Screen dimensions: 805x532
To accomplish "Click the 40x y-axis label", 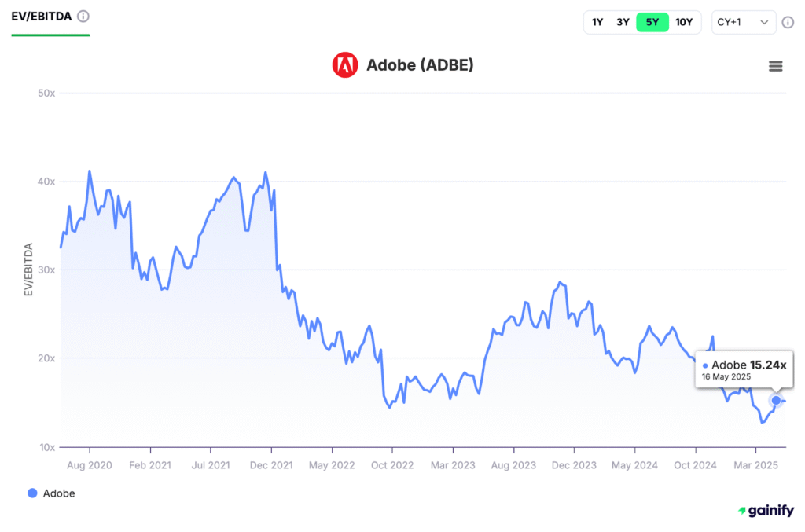I will (x=46, y=181).
